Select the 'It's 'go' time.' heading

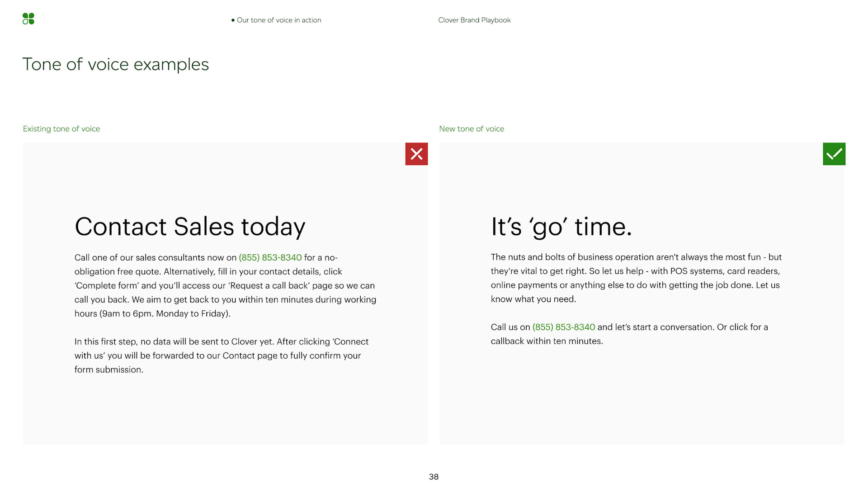pyautogui.click(x=561, y=227)
